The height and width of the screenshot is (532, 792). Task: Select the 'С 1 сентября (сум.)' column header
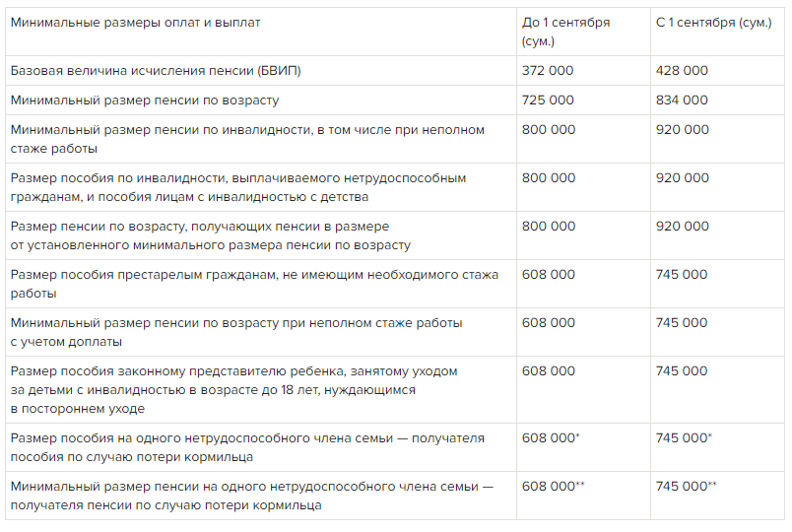click(714, 23)
